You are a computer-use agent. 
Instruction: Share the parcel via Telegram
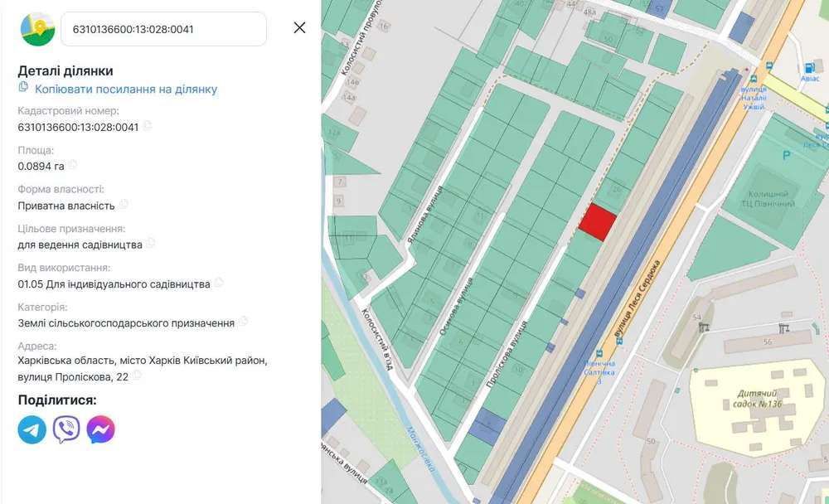coord(32,429)
